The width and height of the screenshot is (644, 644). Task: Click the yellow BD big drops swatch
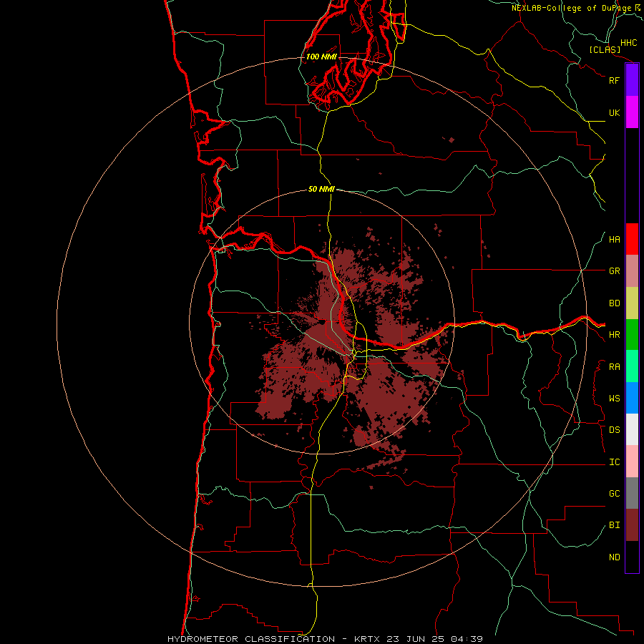[x=632, y=303]
